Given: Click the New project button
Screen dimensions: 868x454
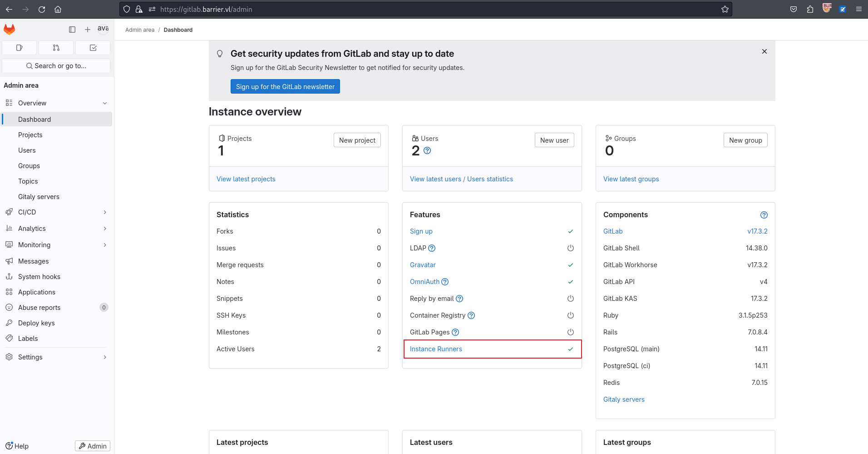Looking at the screenshot, I should (x=357, y=140).
